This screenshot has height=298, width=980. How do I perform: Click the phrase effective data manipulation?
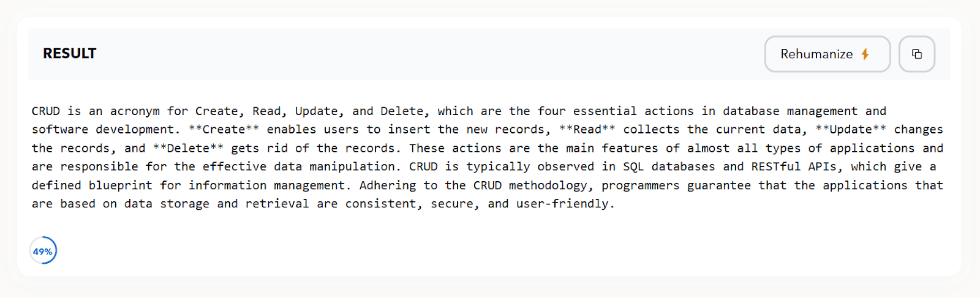pos(299,166)
